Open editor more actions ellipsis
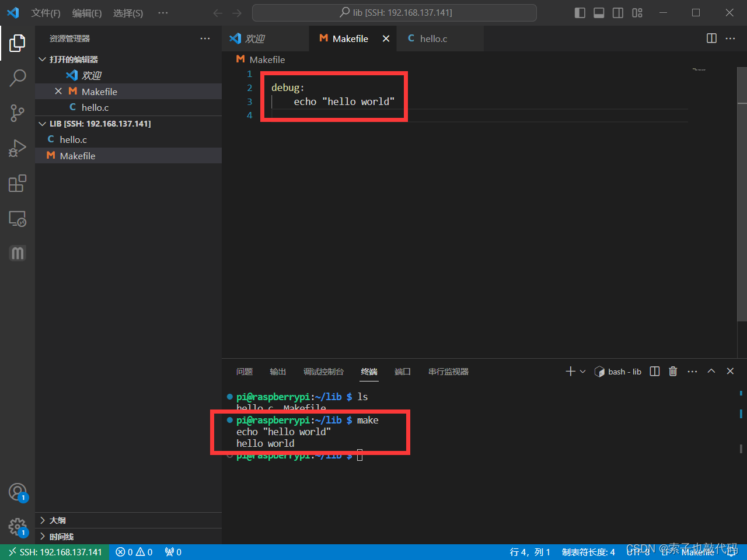This screenshot has width=747, height=560. 731,38
